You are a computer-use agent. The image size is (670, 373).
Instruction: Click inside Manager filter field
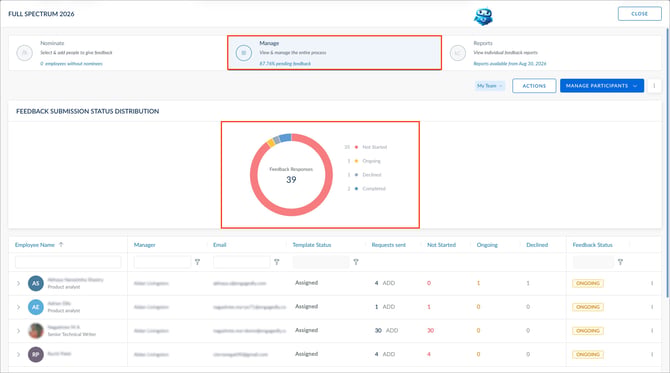tap(162, 262)
